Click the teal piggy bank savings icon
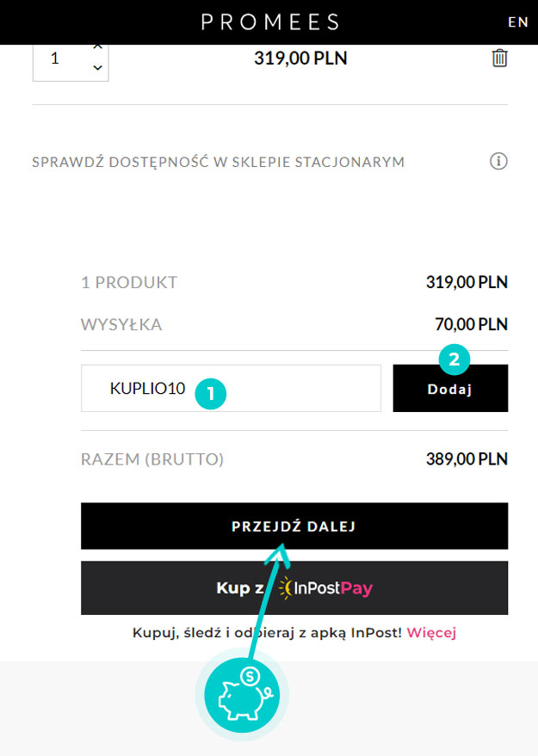The image size is (538, 756). tap(242, 696)
